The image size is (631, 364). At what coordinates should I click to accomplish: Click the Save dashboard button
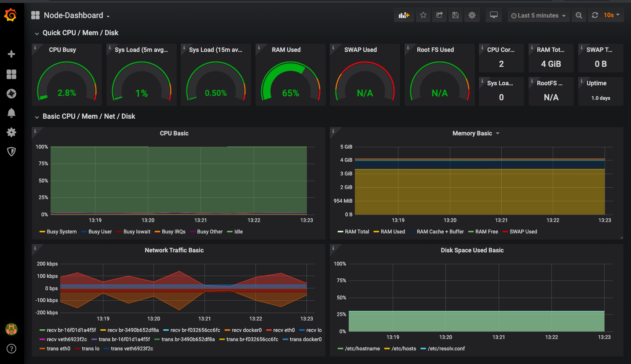[456, 15]
